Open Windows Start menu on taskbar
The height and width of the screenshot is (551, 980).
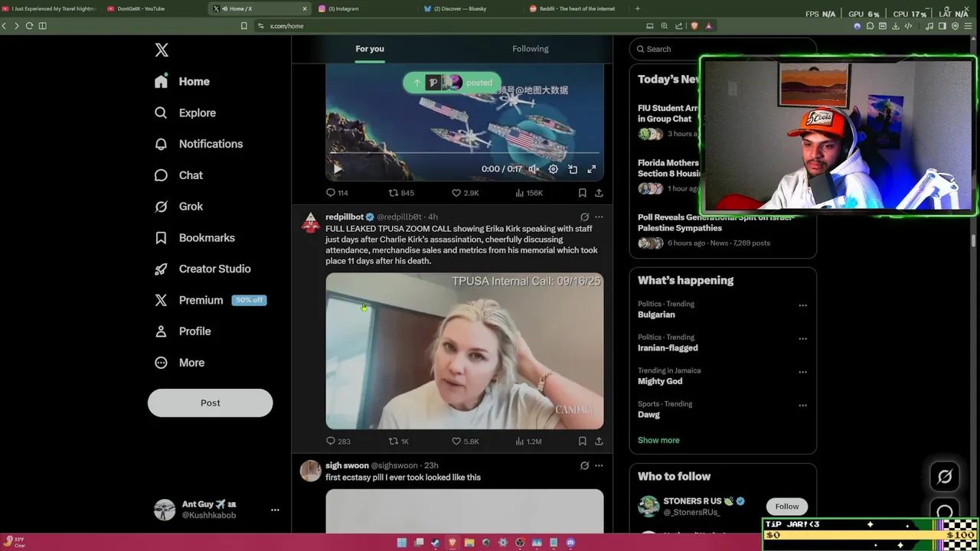tap(402, 543)
